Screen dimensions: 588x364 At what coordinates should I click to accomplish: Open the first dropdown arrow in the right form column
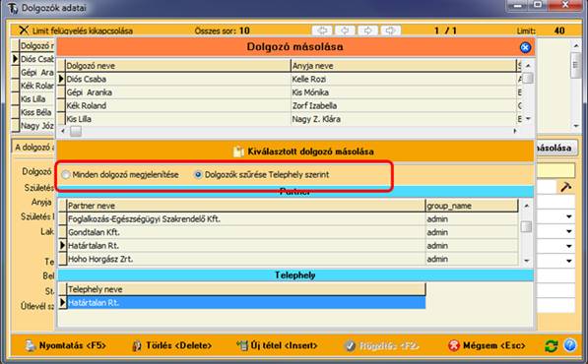click(569, 216)
